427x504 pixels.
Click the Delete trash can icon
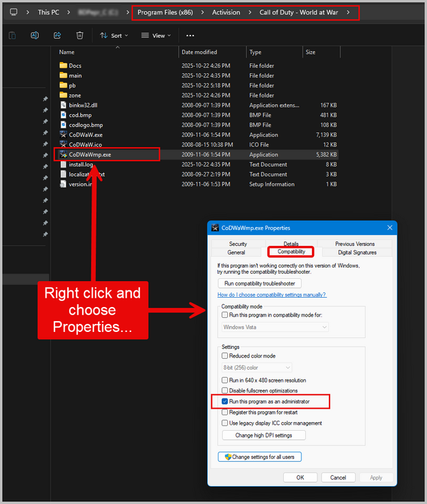79,36
